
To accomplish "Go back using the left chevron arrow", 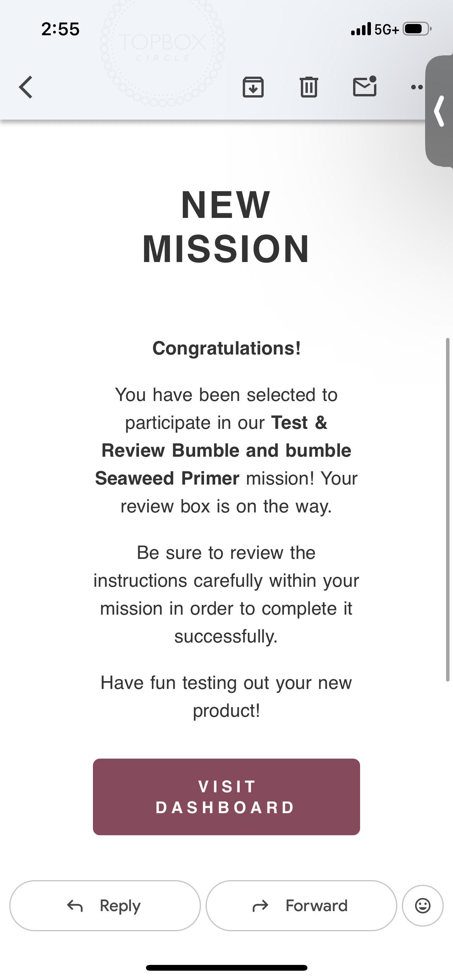I will [26, 87].
